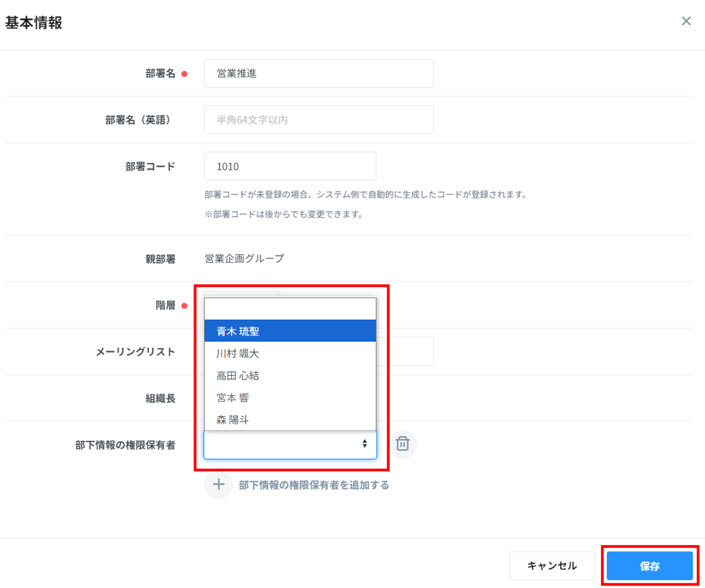Open the 部下情報の権限保有者 select box
The width and height of the screenshot is (705, 588).
290,445
